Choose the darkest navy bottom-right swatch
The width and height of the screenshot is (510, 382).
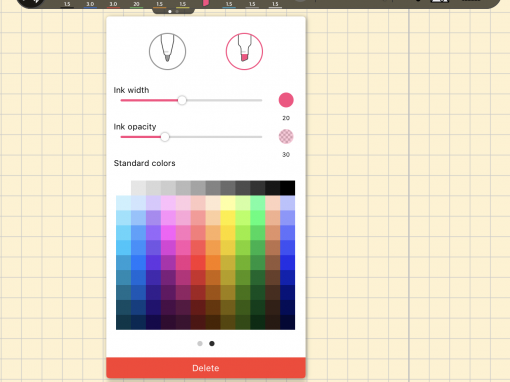pyautogui.click(x=287, y=322)
